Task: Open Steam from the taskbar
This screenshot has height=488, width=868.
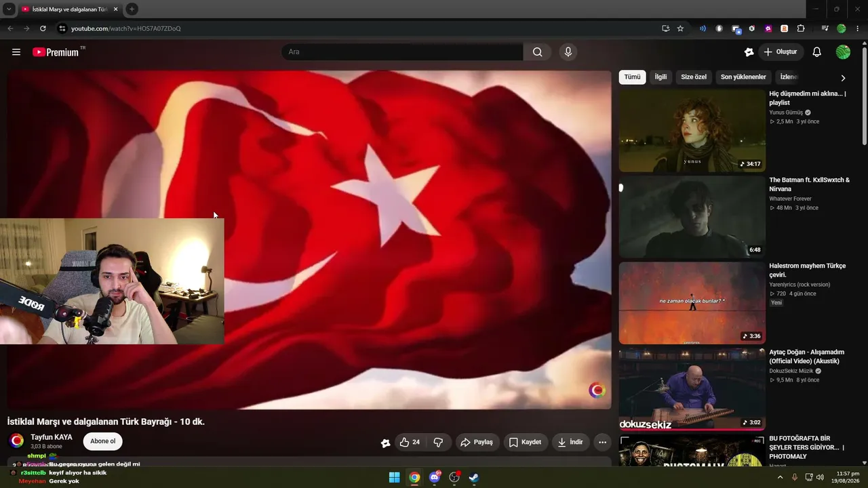Action: click(x=474, y=477)
